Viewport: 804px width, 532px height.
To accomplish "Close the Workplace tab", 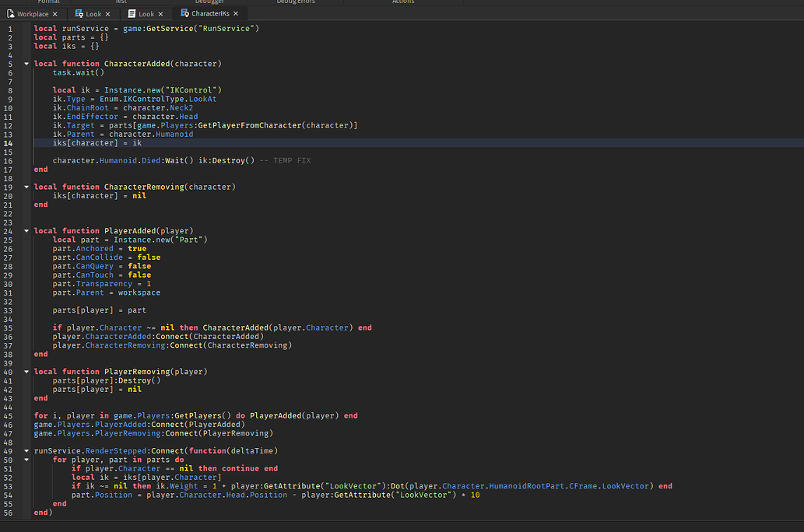I will [54, 13].
